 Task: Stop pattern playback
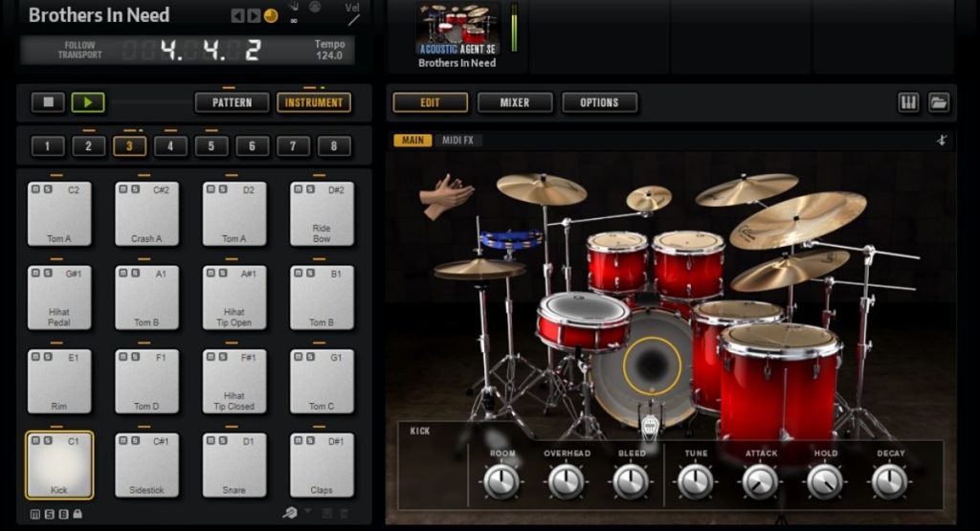tap(48, 101)
